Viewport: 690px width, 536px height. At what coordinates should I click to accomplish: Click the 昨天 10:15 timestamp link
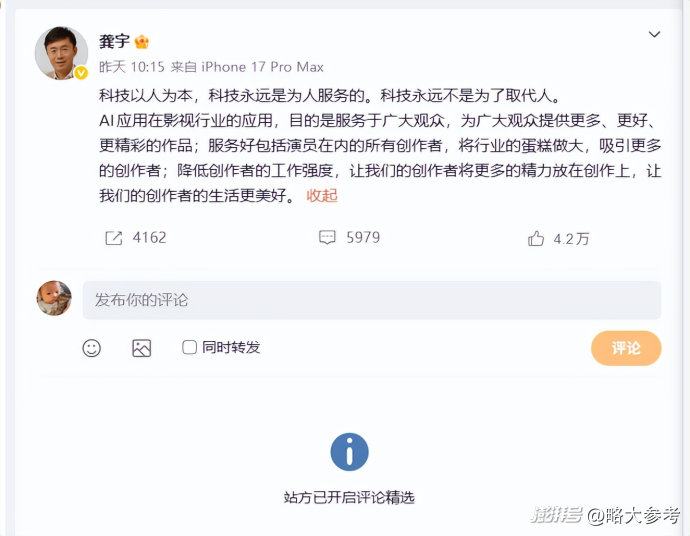132,67
